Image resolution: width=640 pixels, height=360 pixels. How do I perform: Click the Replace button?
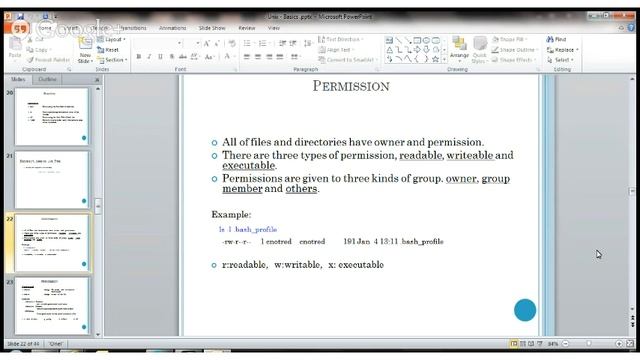pos(562,50)
